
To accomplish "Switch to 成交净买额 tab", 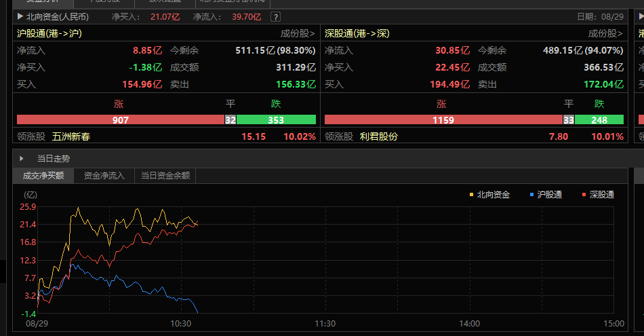I will 43,176.
